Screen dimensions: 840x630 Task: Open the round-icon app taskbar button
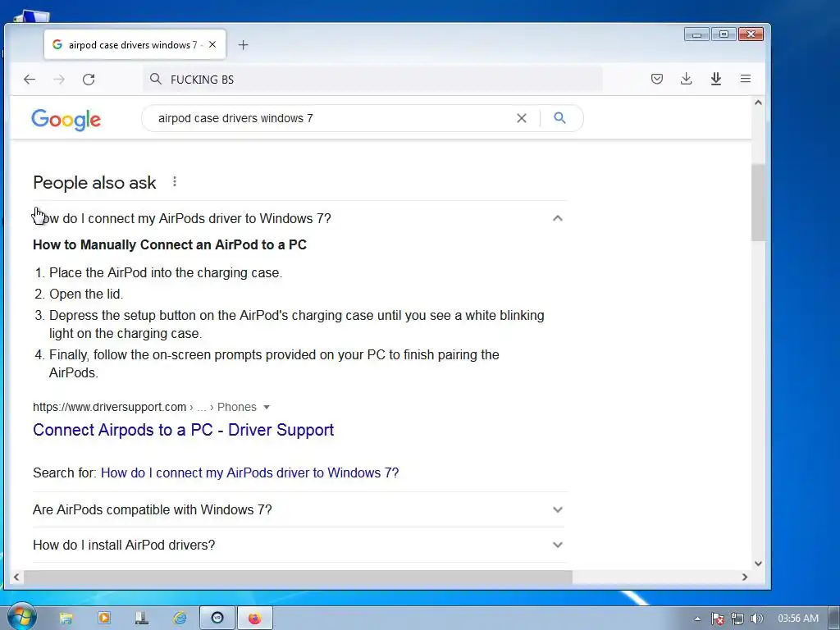(217, 619)
